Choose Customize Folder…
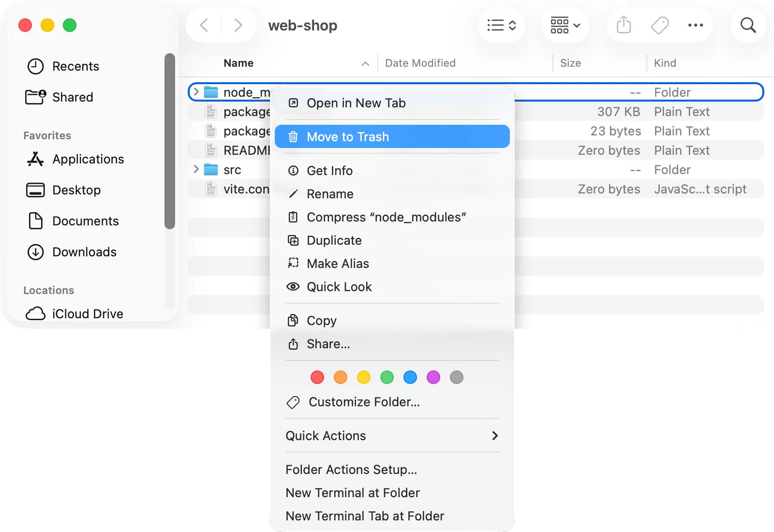 pyautogui.click(x=392, y=402)
